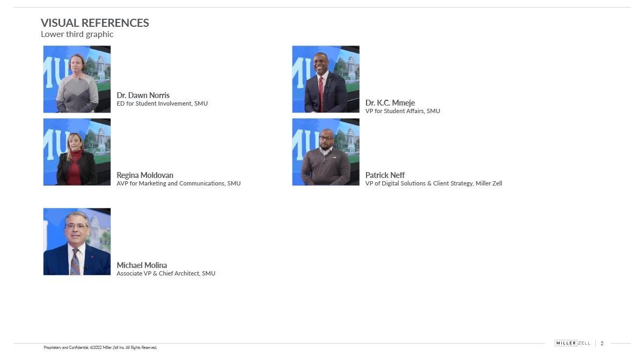Click Michael Molina photo thumbnail
The height and width of the screenshot is (357, 644).
[x=77, y=242]
